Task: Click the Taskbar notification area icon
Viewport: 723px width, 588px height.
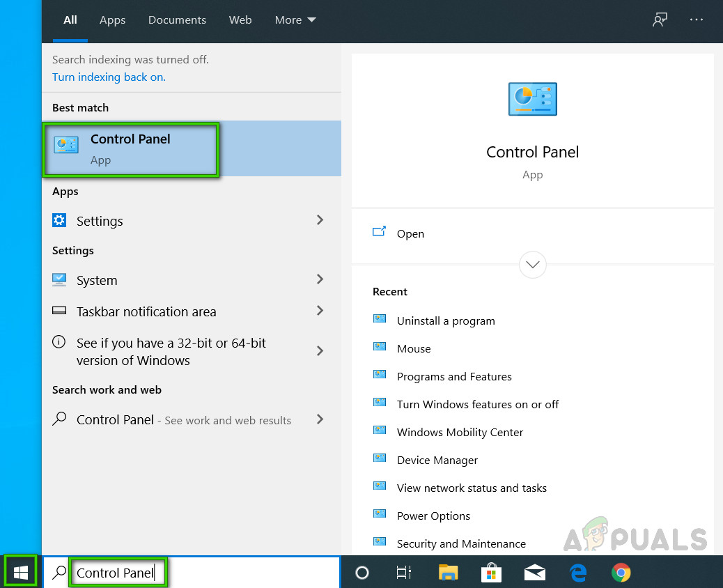Action: tap(59, 311)
